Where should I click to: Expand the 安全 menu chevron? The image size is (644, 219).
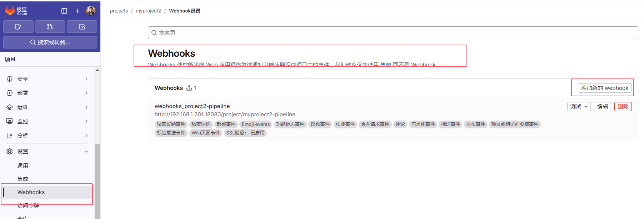[86, 79]
